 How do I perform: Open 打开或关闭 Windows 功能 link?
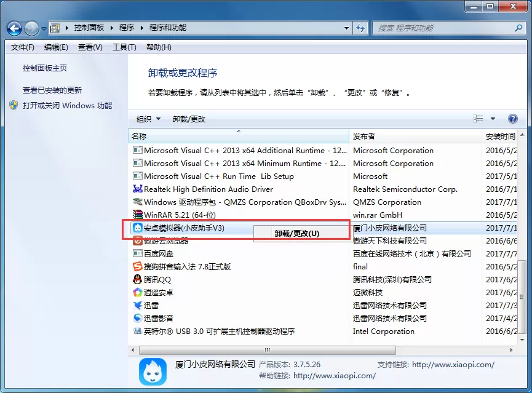[x=67, y=106]
